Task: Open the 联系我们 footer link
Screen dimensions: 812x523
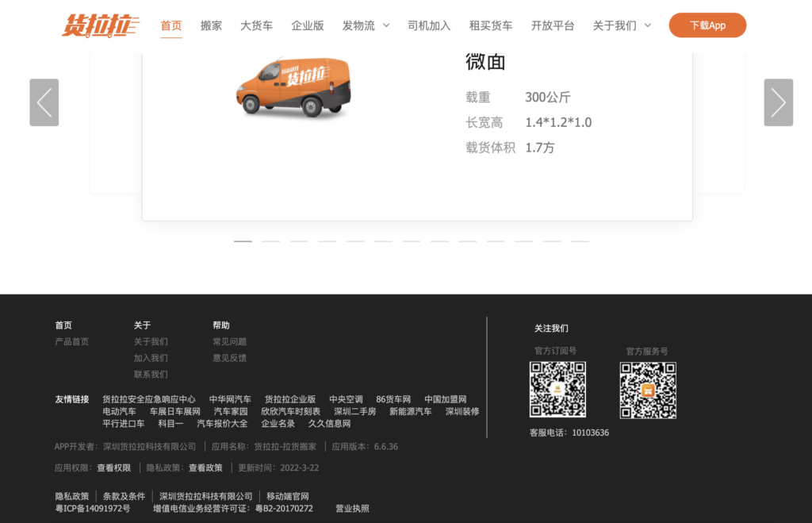Action: click(151, 375)
